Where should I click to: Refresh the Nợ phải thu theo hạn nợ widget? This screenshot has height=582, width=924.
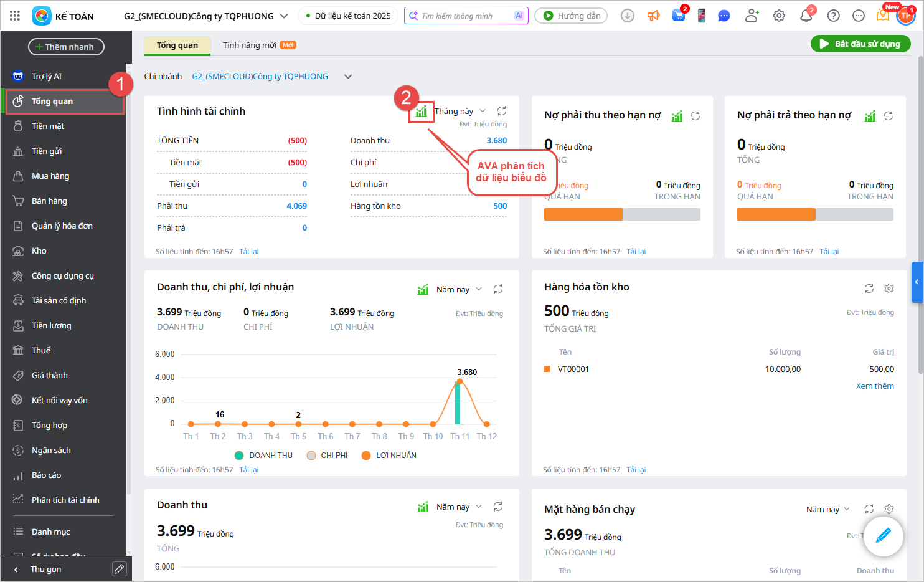coord(695,116)
